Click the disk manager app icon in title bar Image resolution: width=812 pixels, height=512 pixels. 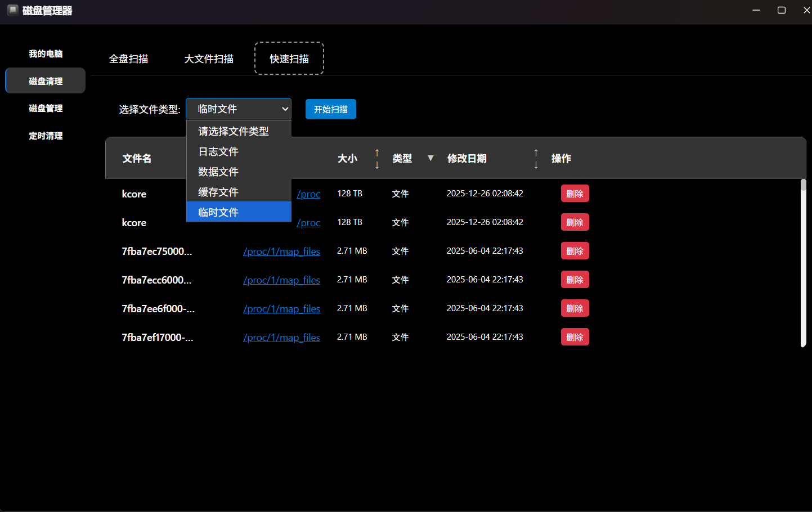tap(12, 10)
